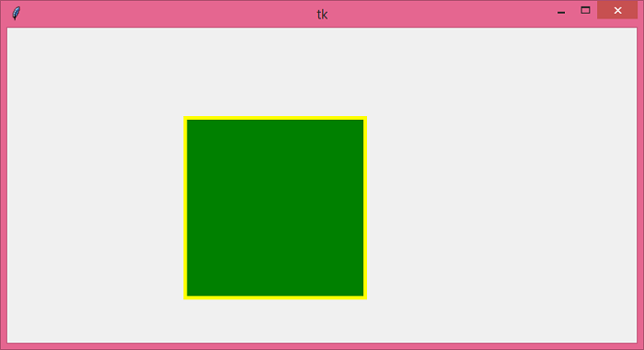Close the tk window

click(617, 10)
